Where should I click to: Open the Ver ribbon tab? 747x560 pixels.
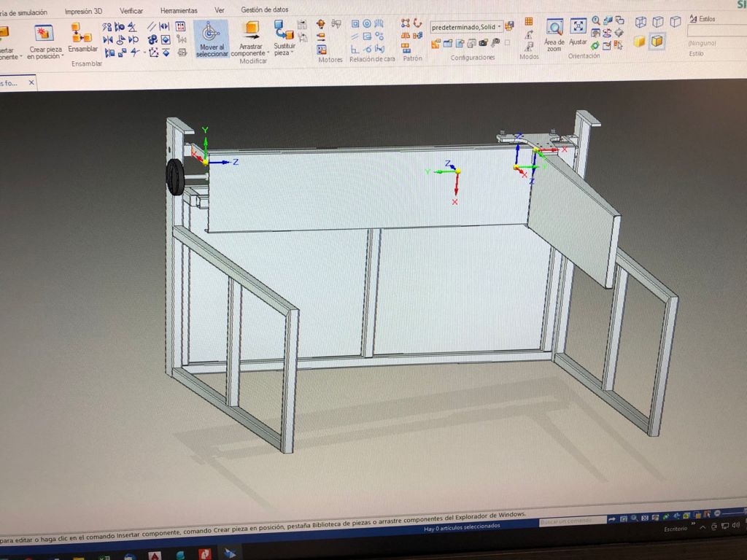pyautogui.click(x=219, y=10)
